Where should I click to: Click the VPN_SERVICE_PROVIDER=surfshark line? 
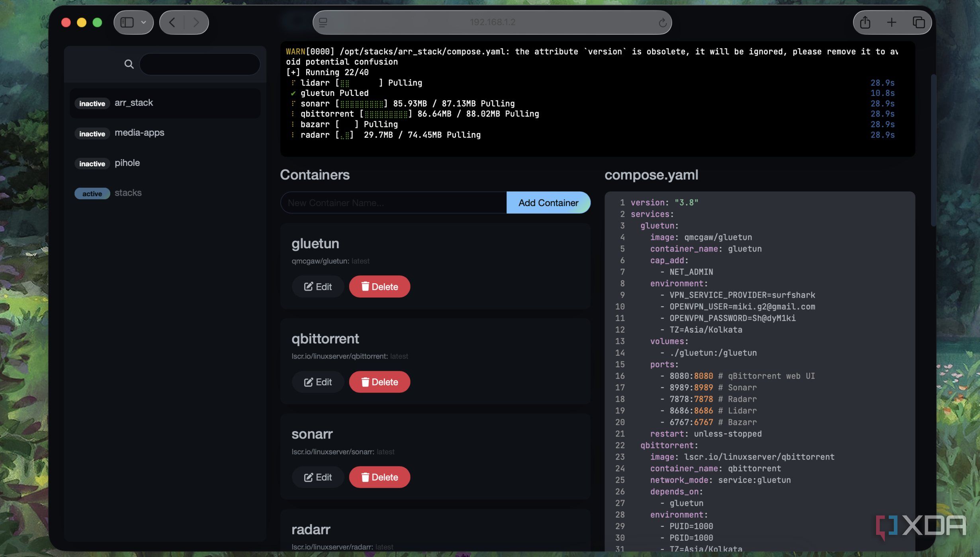[x=737, y=295]
